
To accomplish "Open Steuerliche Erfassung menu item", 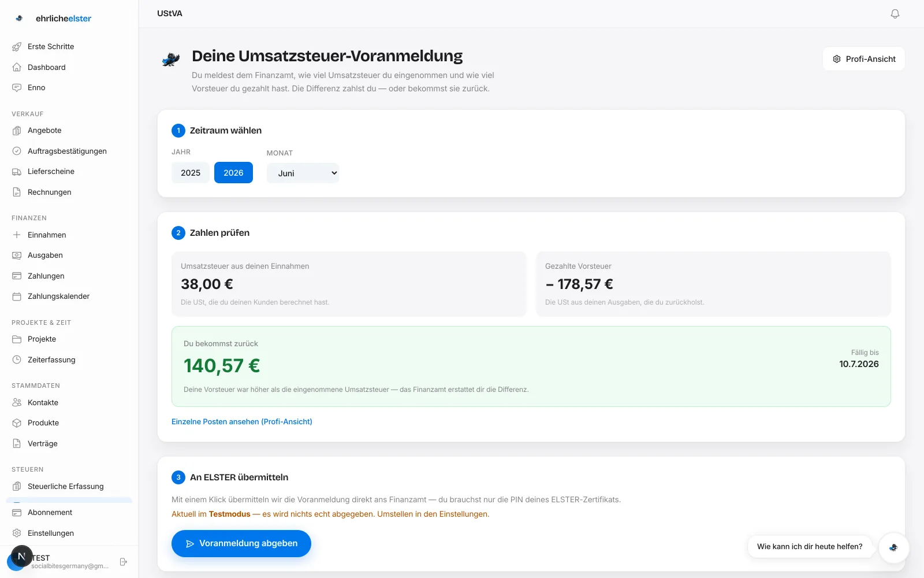I will click(x=69, y=486).
